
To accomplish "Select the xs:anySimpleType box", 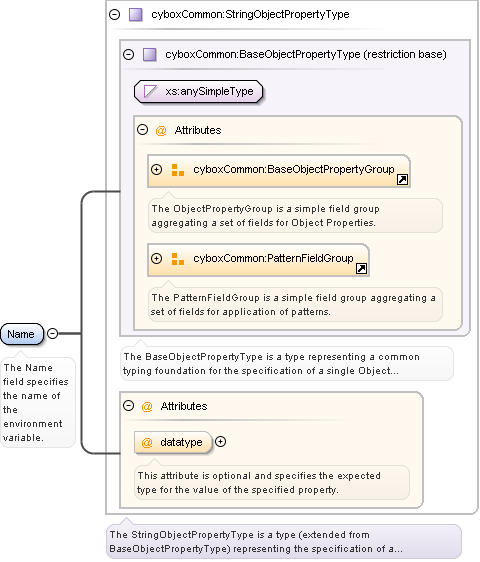I will (x=199, y=91).
